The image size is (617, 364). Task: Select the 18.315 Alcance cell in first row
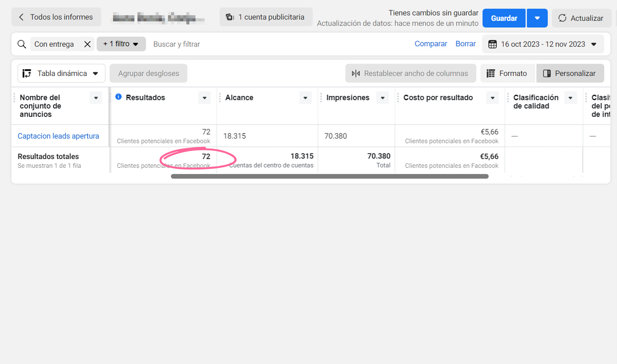[x=267, y=136]
